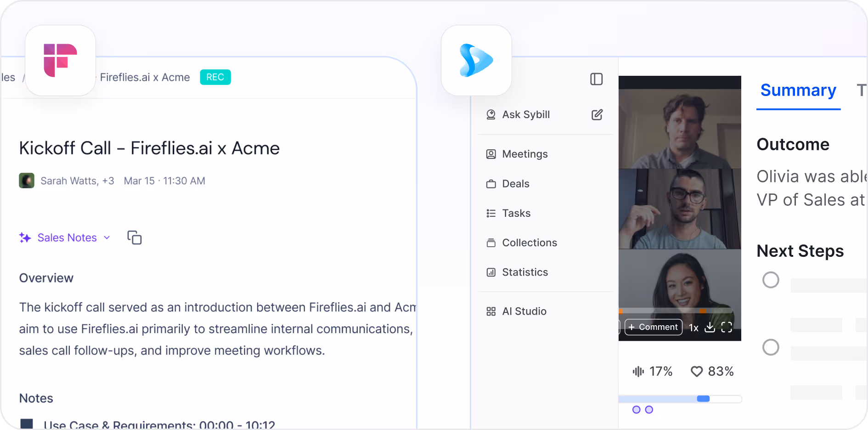
Task: Click the Kickoff Call meeting title
Action: [x=149, y=148]
